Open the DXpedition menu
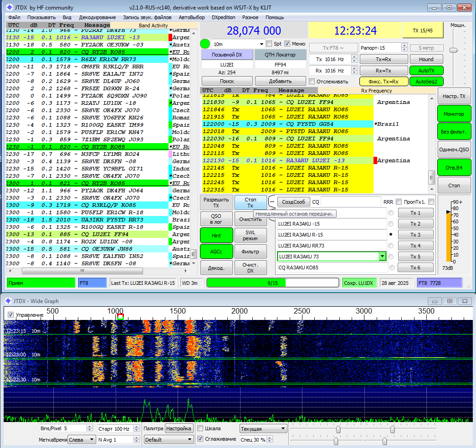This screenshot has height=448, width=476. point(223,17)
